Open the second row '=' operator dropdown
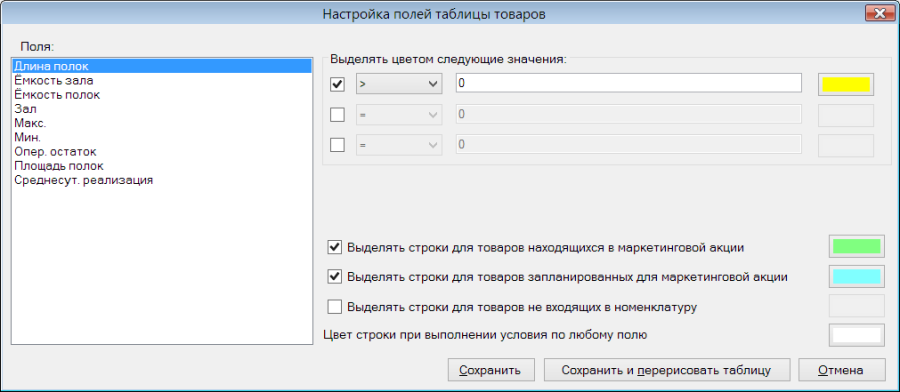Screen dimensions: 900x392 (x=399, y=114)
